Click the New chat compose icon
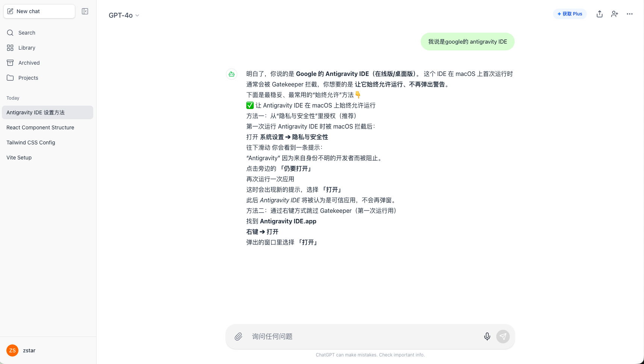Image resolution: width=644 pixels, height=364 pixels. pyautogui.click(x=11, y=11)
